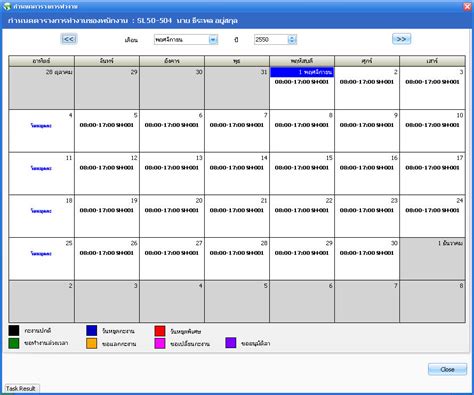Click the Tuesday column header
The width and height of the screenshot is (474, 395).
tap(172, 61)
